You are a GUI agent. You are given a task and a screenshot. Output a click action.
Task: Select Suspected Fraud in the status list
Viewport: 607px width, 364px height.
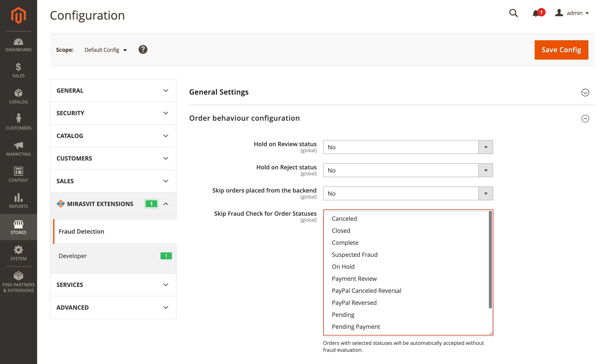[x=354, y=255]
